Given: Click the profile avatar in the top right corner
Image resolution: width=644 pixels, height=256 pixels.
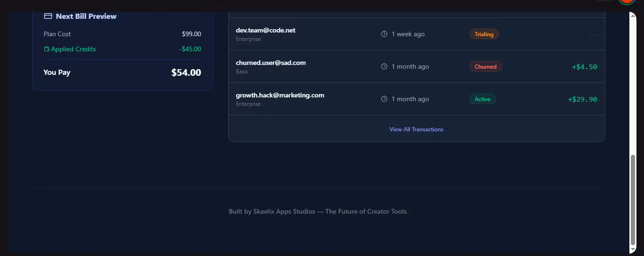Looking at the screenshot, I should pyautogui.click(x=627, y=1).
